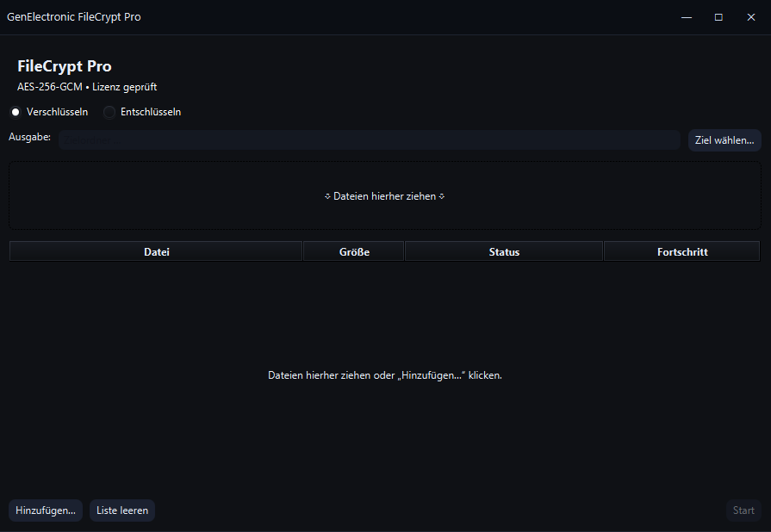771x532 pixels.
Task: Minimize the FileCrypt Pro window
Action: pyautogui.click(x=687, y=17)
